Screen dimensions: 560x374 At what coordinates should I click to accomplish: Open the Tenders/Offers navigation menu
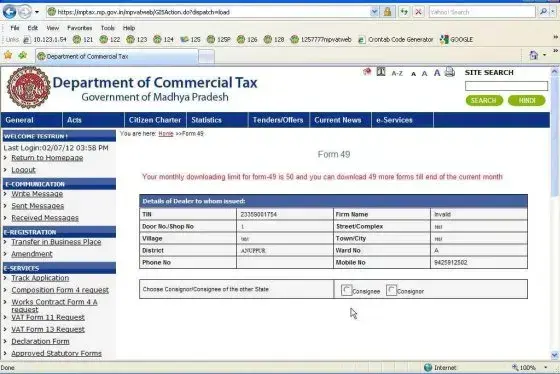279,120
